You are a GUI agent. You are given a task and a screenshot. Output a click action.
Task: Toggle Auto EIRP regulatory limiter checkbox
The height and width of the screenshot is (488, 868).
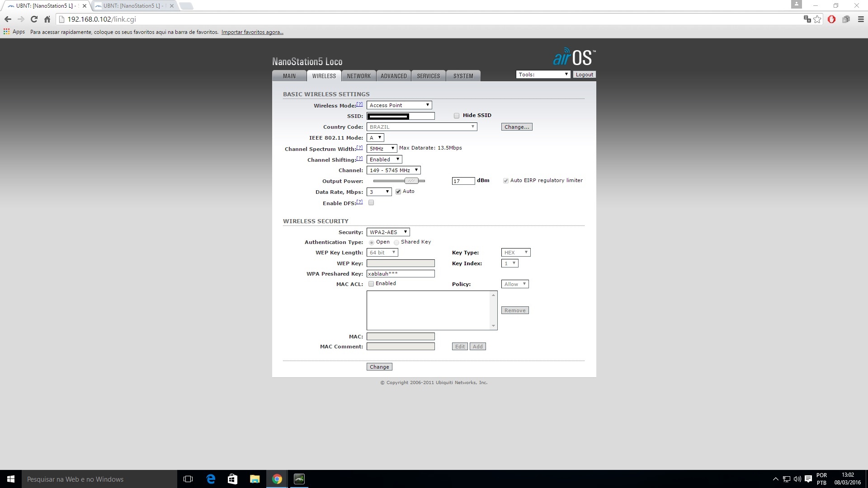[506, 181]
